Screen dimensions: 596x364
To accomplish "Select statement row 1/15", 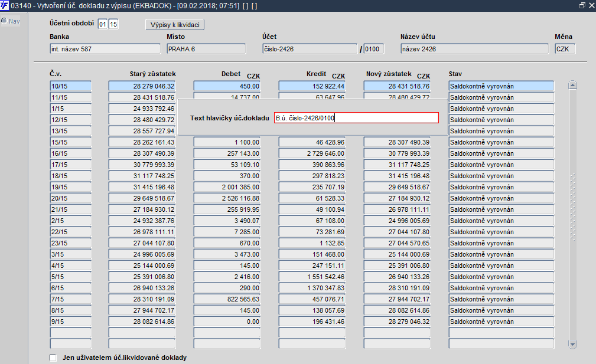I will click(71, 109).
